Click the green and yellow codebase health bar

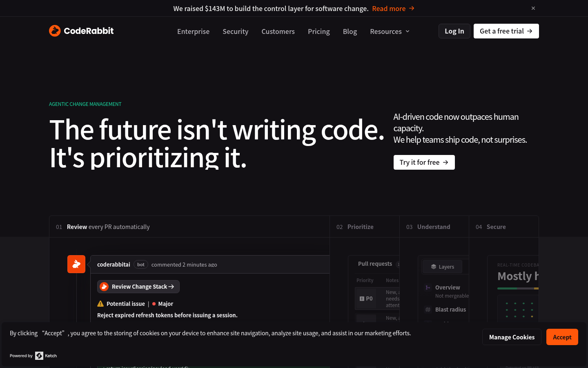[518, 288]
